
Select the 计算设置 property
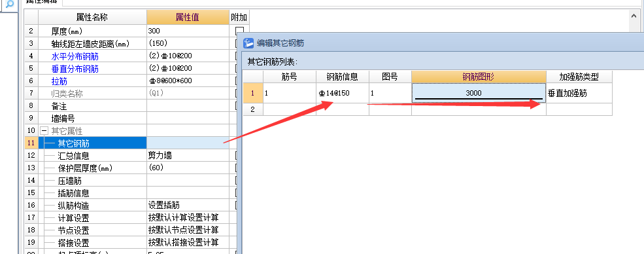coord(92,218)
